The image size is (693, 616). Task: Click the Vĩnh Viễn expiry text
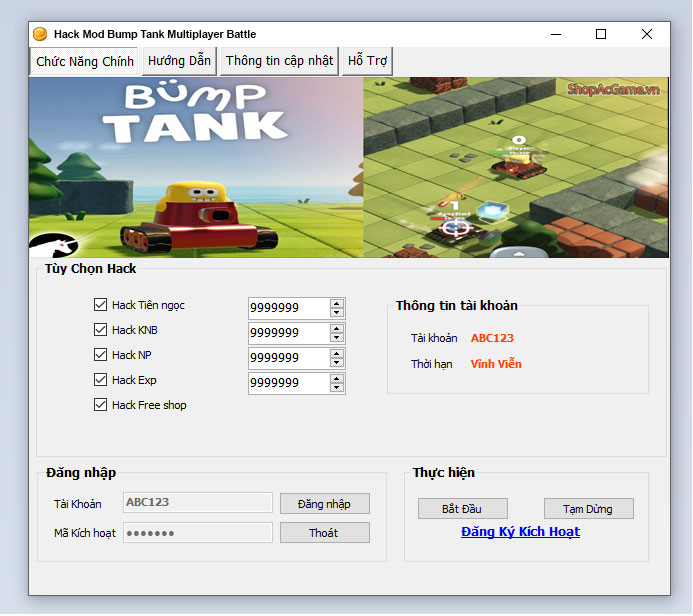coord(496,364)
